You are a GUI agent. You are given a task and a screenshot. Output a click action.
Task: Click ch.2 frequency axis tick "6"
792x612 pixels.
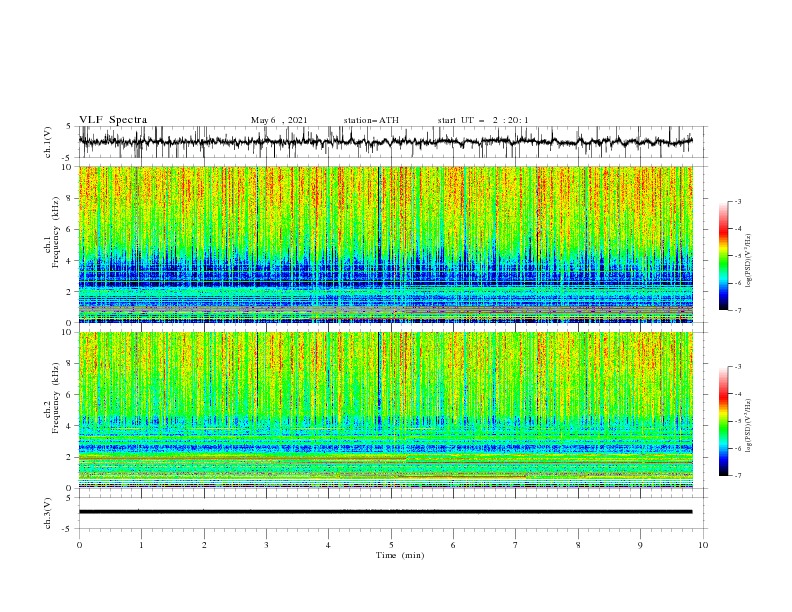71,395
